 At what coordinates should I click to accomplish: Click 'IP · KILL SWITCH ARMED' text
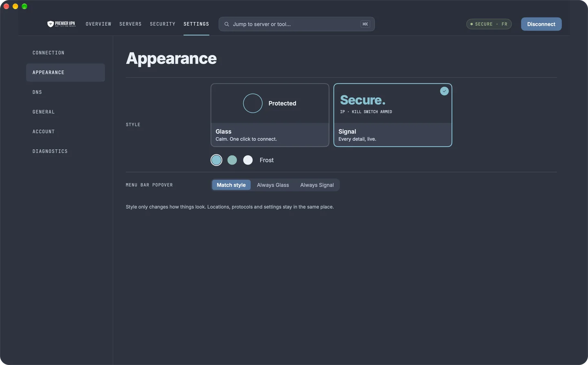[x=366, y=112]
